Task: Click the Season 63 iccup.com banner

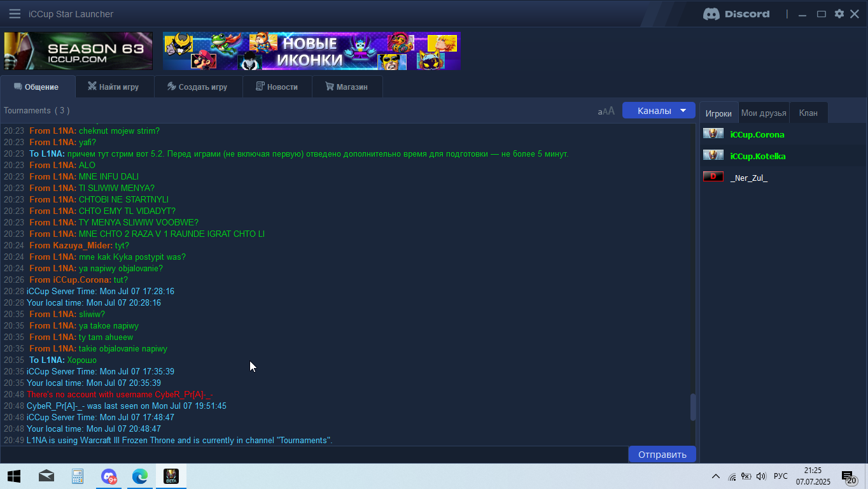Action: point(78,51)
